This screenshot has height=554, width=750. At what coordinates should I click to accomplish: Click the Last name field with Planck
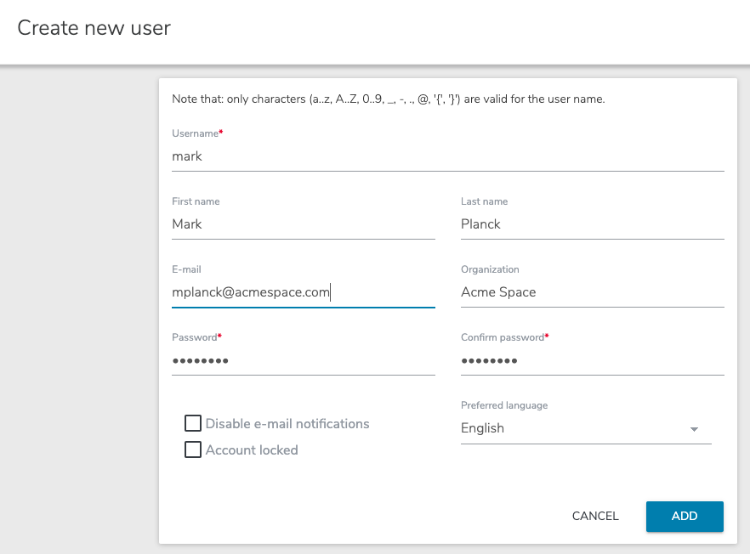point(591,224)
